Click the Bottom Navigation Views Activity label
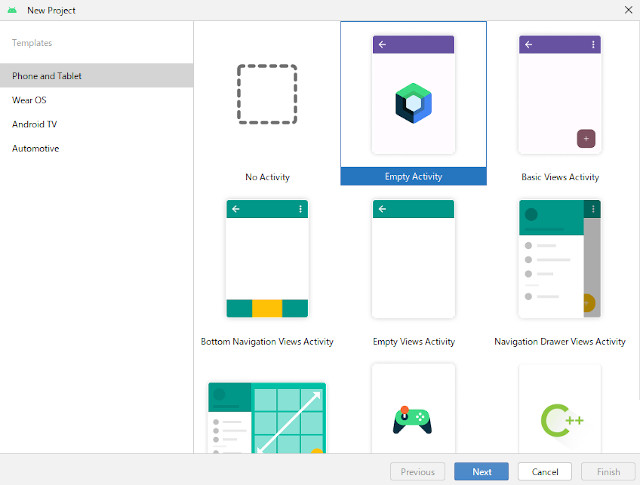This screenshot has width=640, height=485. [267, 341]
